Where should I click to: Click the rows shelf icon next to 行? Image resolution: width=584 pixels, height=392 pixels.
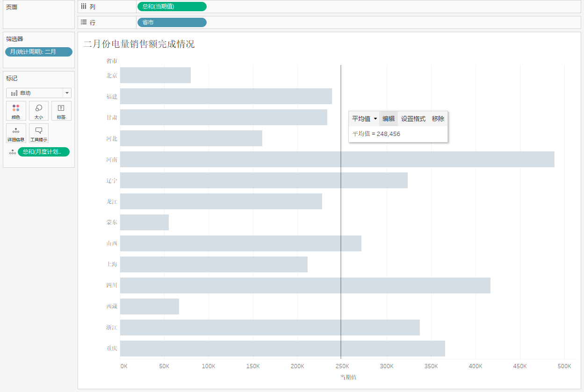84,22
